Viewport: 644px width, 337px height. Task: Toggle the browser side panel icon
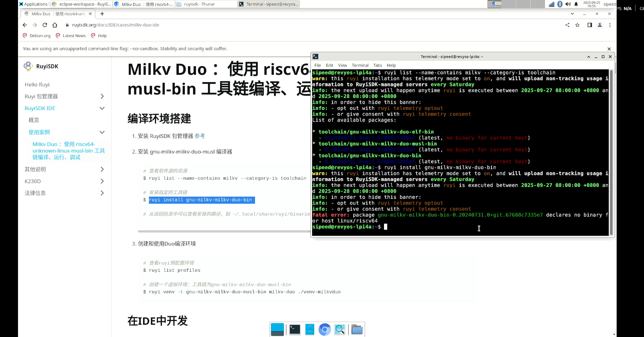tap(590, 25)
